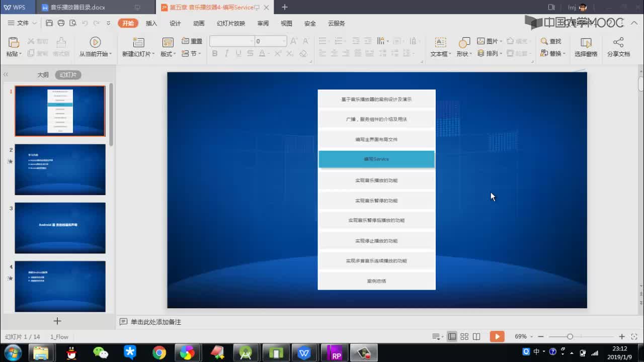Expand the 文件 menu dropdown arrow
Viewport: 644px width, 362px height.
[x=34, y=23]
